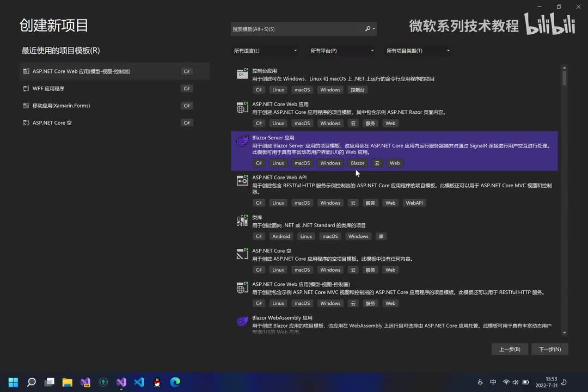Click the search magnifier icon in template search
Viewport: 588px width, 392px height.
click(x=367, y=28)
